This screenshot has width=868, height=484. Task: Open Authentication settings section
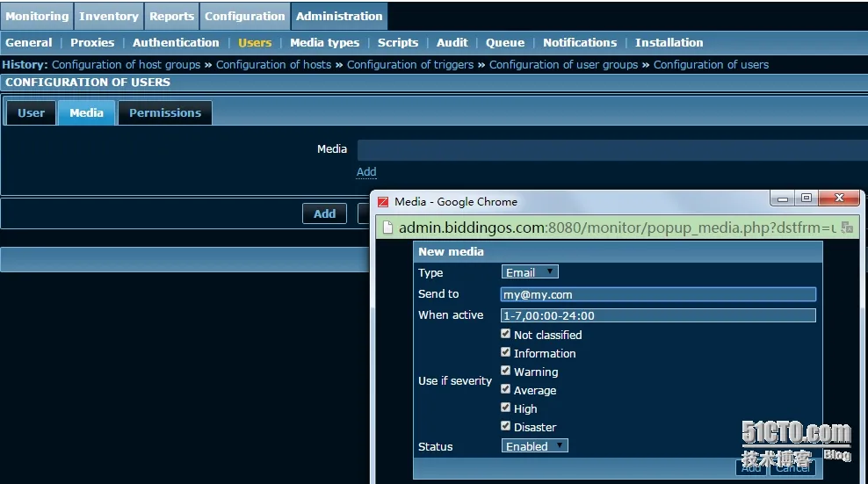tap(176, 43)
